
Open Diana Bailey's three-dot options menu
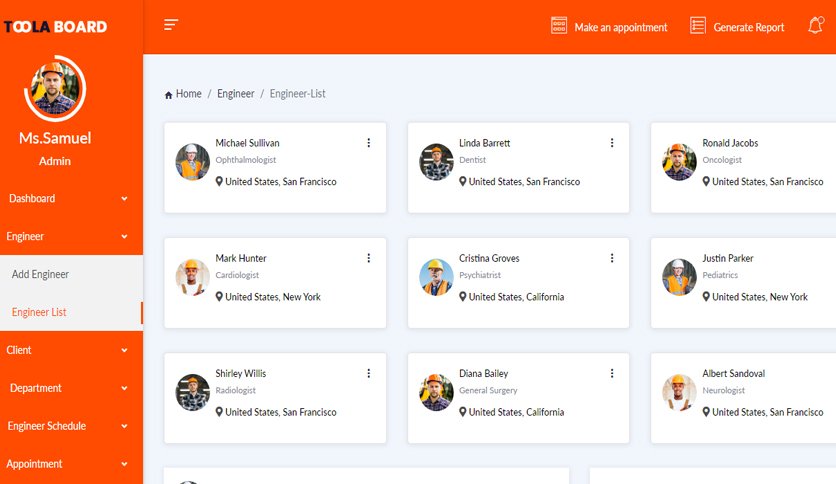click(612, 374)
